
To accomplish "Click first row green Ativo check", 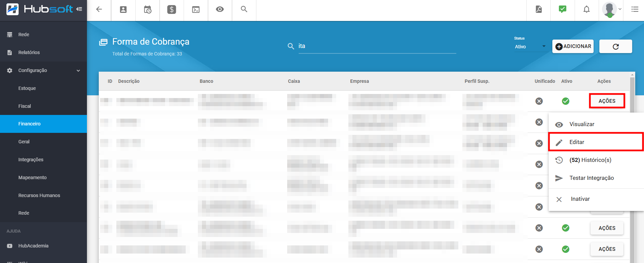I will [x=566, y=101].
